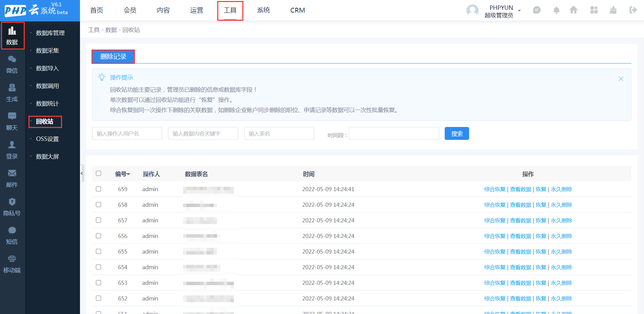Image resolution: width=644 pixels, height=314 pixels.
Task: Open the 首页 top menu
Action: 97,11
